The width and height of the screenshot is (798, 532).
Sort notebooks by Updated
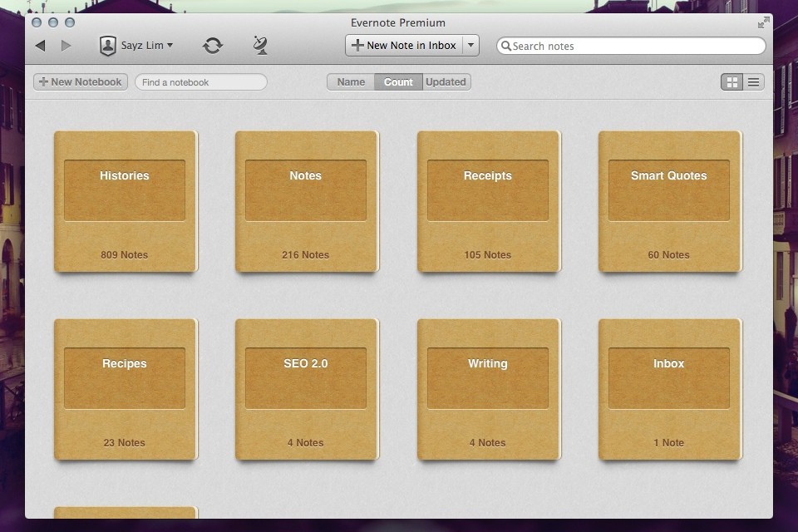[x=446, y=82]
